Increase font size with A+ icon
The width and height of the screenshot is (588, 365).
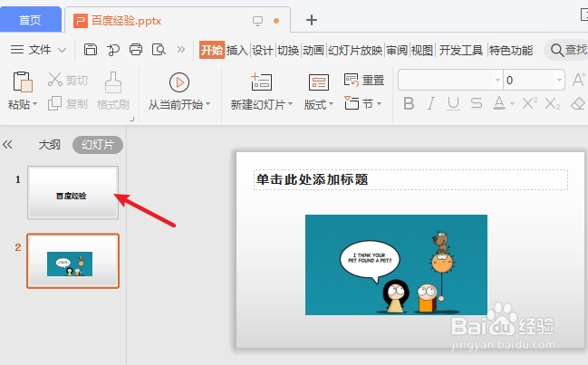coord(579,80)
